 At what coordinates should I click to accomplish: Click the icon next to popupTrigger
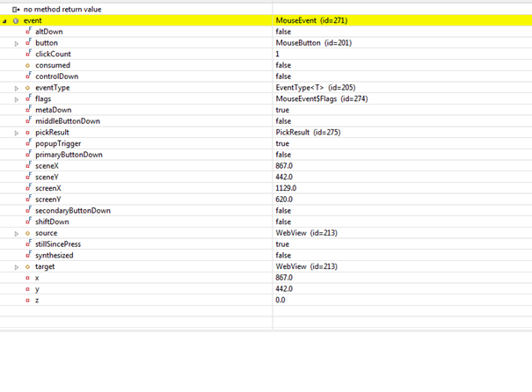28,143
